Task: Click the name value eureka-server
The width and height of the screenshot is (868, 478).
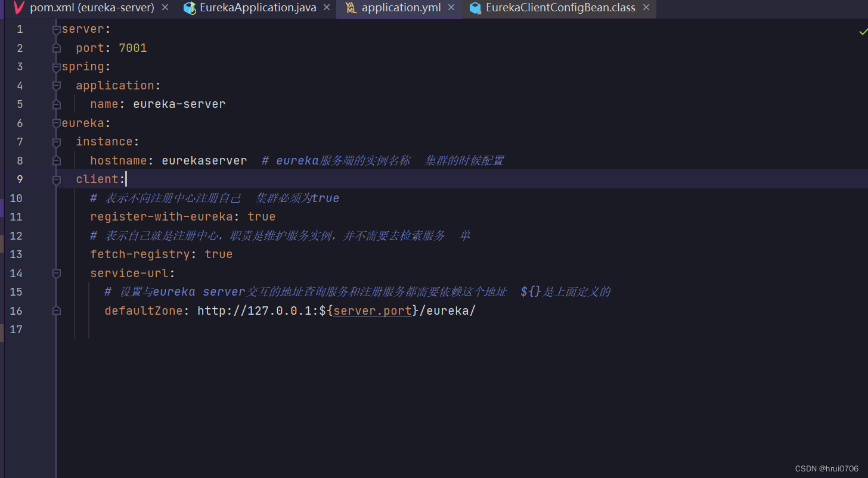Action: pyautogui.click(x=179, y=104)
